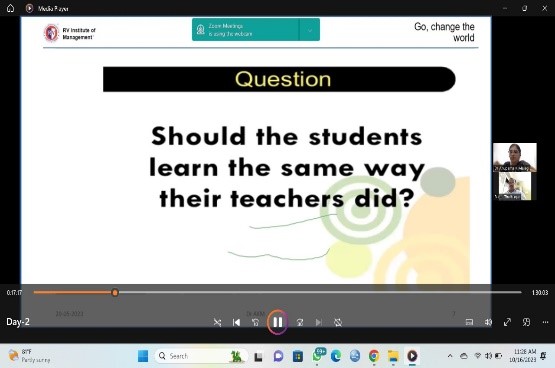Mute the player volume
The width and height of the screenshot is (555, 368).
click(x=488, y=322)
